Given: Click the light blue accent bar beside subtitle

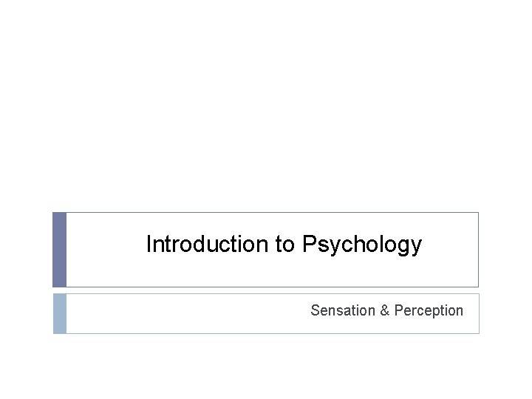Looking at the screenshot, I should click(60, 313).
